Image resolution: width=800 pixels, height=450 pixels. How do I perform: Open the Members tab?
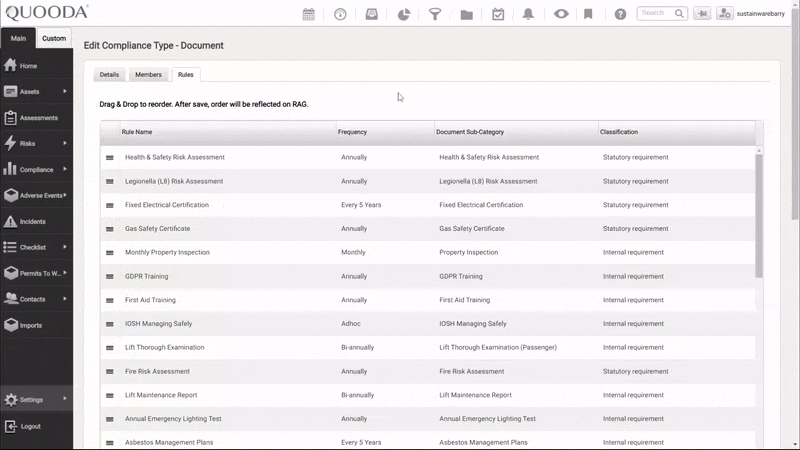click(x=148, y=74)
